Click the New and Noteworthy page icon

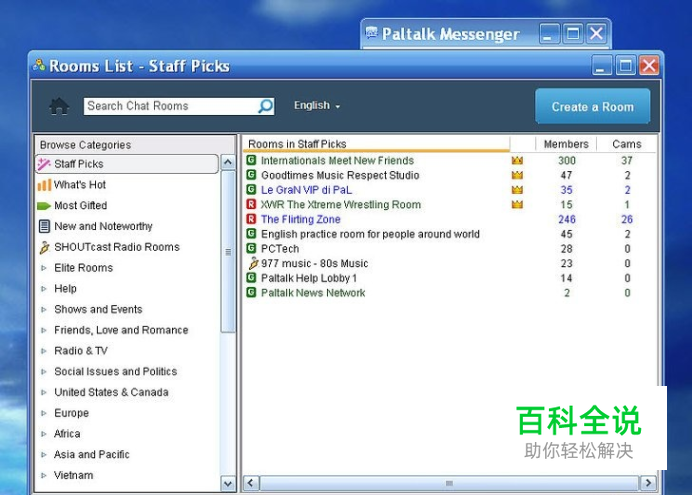[45, 226]
